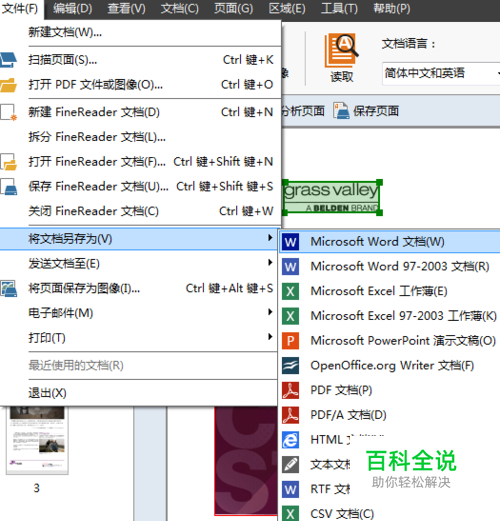This screenshot has width=500, height=521.
Task: Click the 读取 button label
Action: [342, 77]
